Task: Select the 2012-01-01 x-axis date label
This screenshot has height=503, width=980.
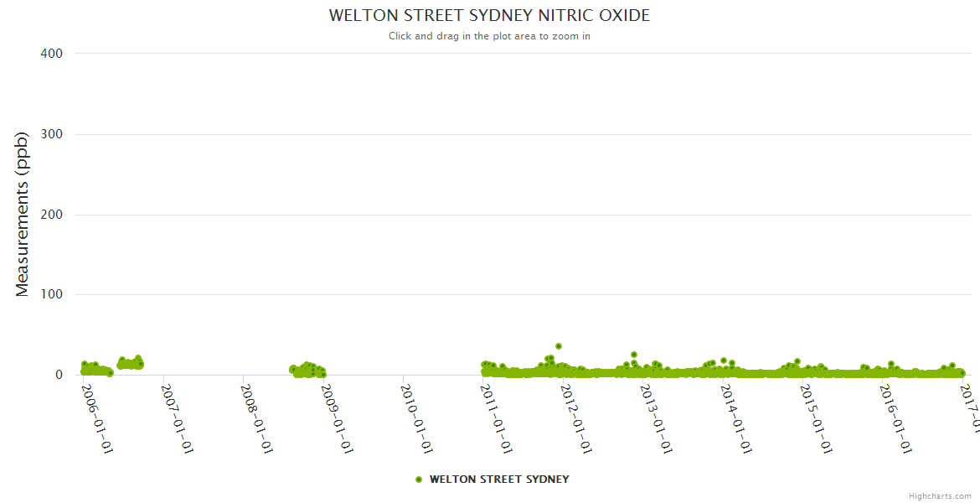Action: click(578, 418)
